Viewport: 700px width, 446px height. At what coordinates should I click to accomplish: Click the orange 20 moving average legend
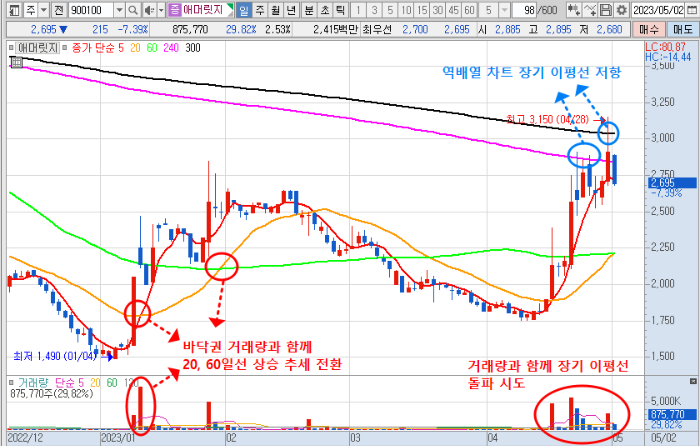pyautogui.click(x=135, y=48)
